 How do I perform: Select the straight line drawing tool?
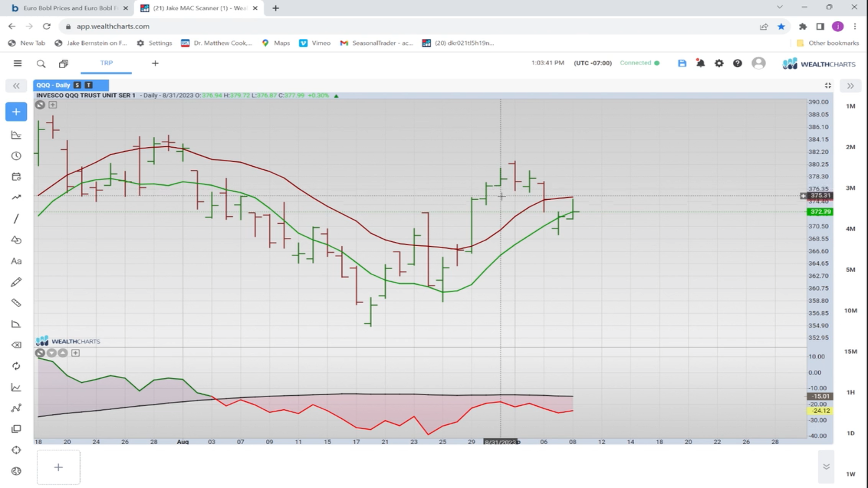point(16,219)
